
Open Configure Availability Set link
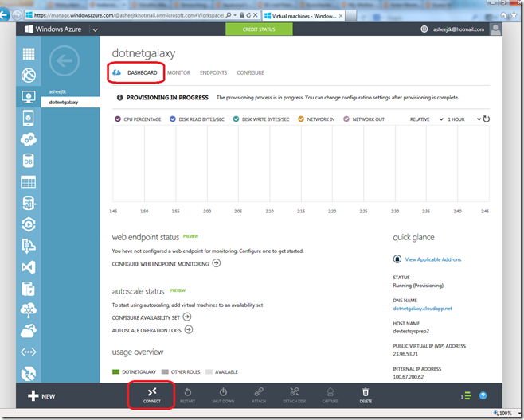[151, 317]
